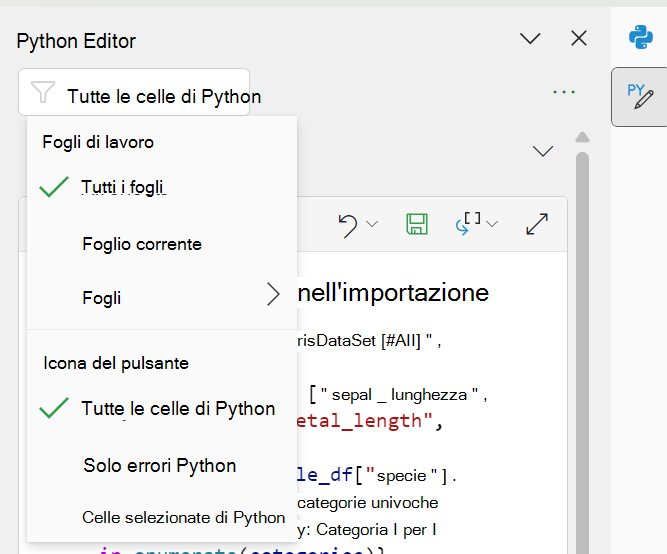Open the Python Editor pane options chevron
667x554 pixels.
coord(530,39)
